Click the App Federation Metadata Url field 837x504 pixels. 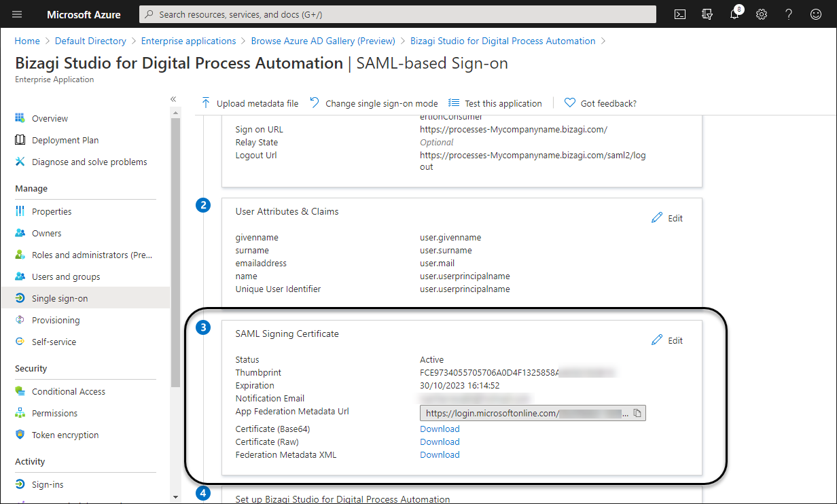click(x=533, y=413)
